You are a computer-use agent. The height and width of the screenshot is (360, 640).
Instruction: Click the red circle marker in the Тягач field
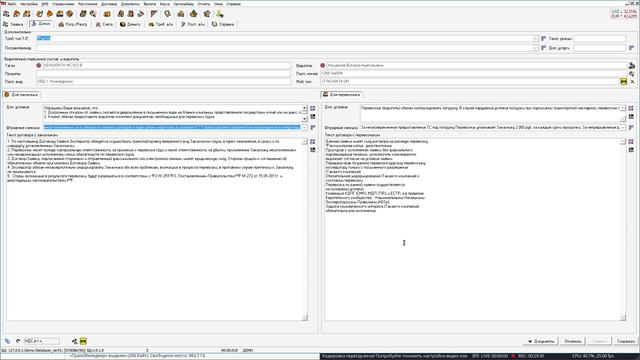pyautogui.click(x=39, y=65)
